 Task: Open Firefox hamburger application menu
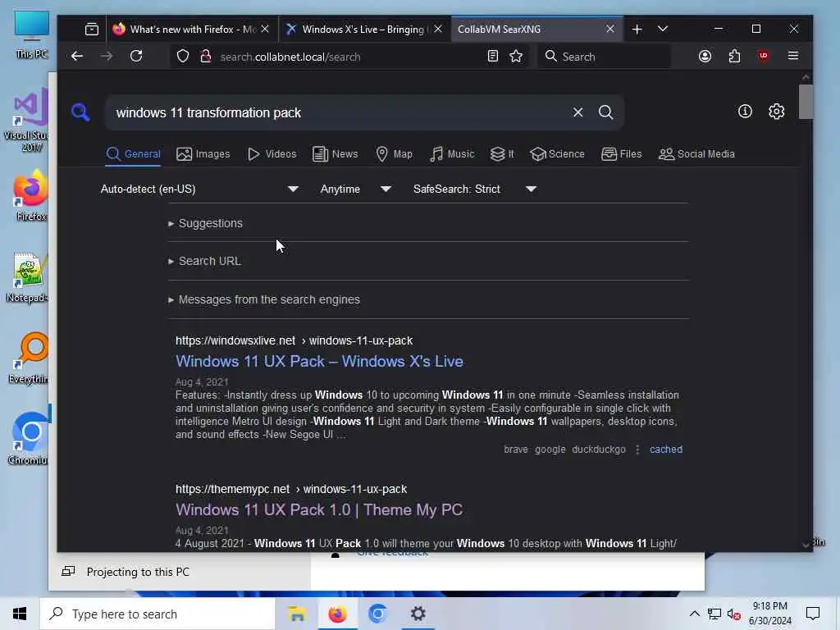coord(793,57)
